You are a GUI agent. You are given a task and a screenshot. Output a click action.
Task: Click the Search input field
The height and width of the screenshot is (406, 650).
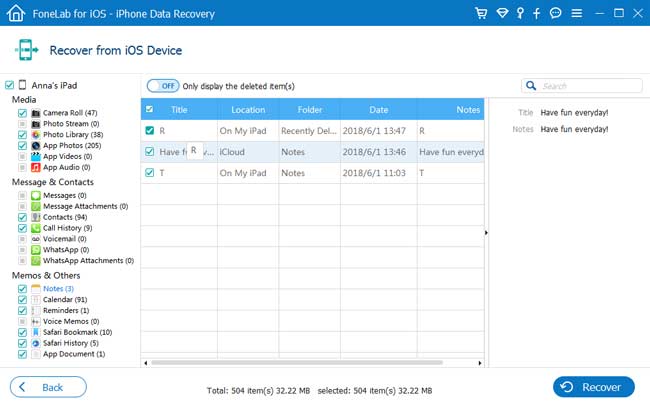coord(582,85)
